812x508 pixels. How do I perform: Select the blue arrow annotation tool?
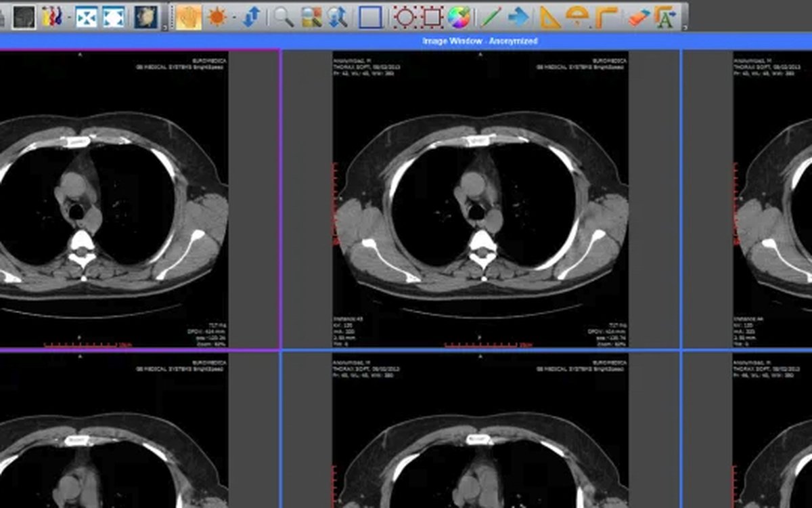pyautogui.click(x=519, y=16)
